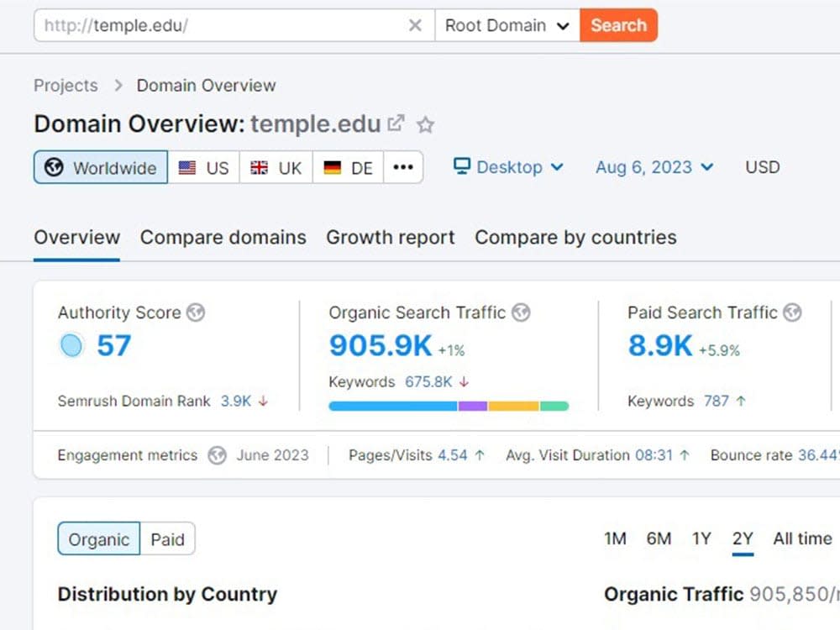Image resolution: width=840 pixels, height=630 pixels.
Task: Click the orange Search button
Action: tap(619, 25)
